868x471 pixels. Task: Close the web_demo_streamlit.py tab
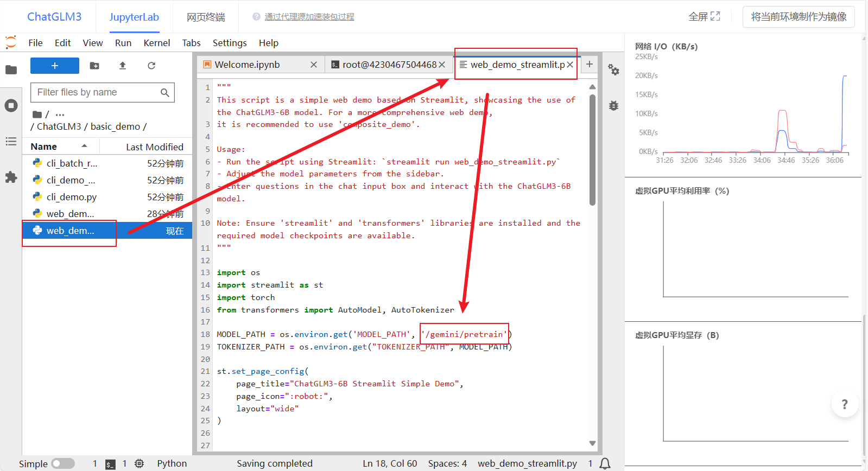click(x=570, y=65)
